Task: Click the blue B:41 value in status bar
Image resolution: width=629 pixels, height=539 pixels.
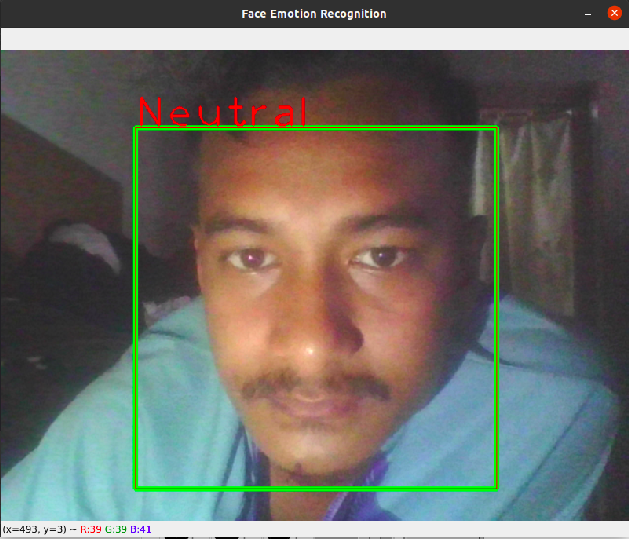Action: pos(141,529)
